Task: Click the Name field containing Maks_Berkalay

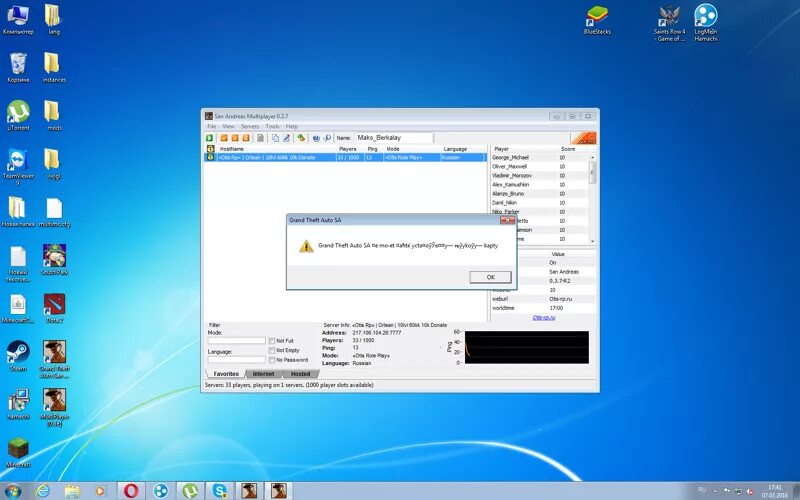Action: pos(393,138)
